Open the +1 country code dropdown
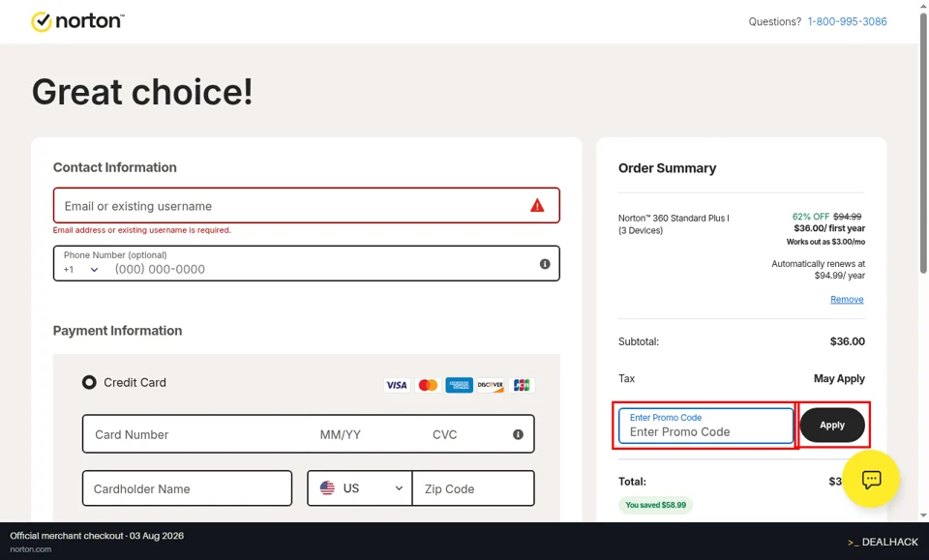Image resolution: width=929 pixels, height=560 pixels. click(81, 269)
